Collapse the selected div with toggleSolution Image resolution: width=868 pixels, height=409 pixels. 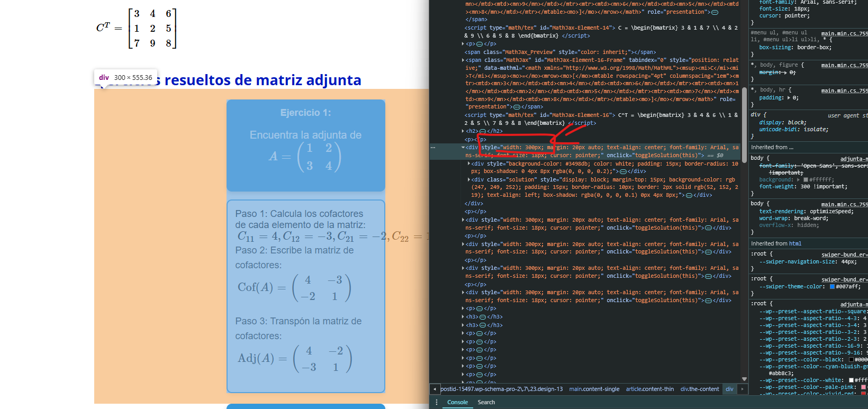pyautogui.click(x=463, y=148)
